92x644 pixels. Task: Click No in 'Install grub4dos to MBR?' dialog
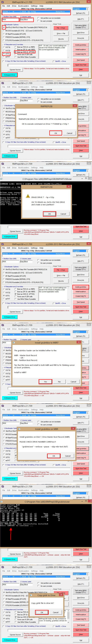pos(59,382)
